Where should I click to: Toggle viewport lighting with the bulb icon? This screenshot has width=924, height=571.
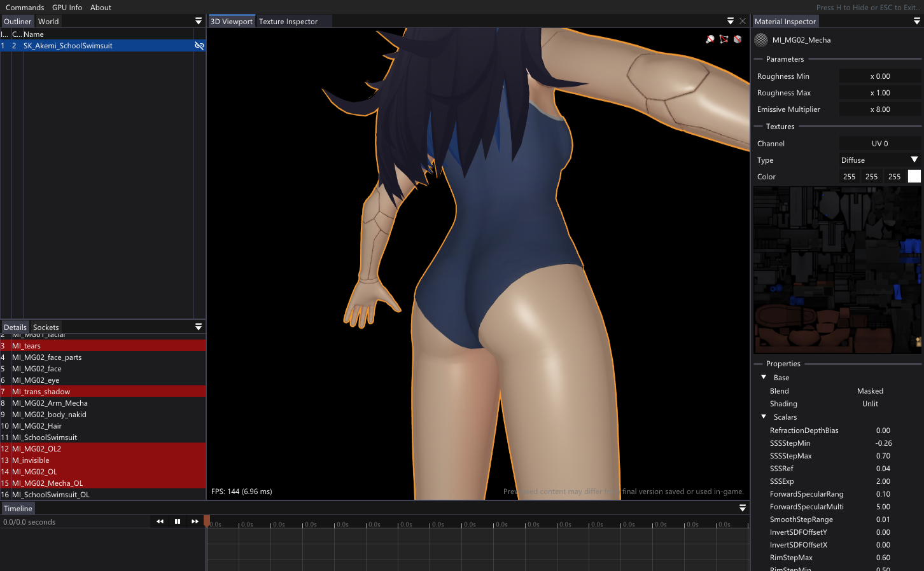[710, 39]
